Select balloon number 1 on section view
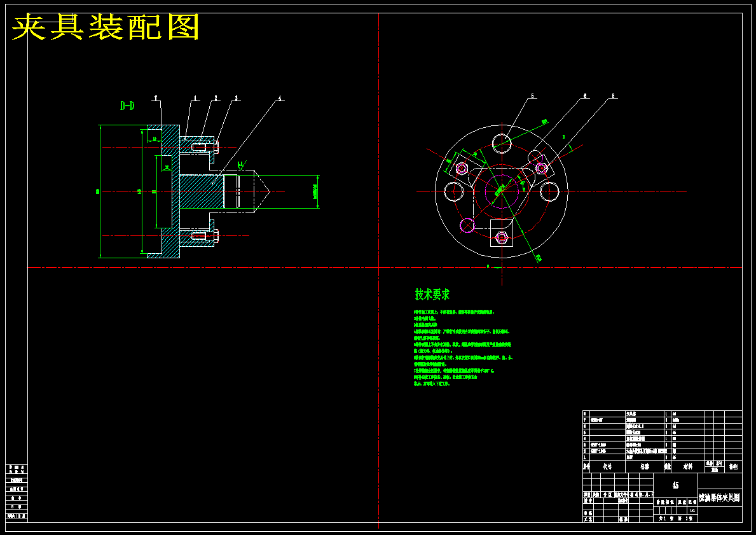The width and height of the screenshot is (756, 535). coord(195,98)
